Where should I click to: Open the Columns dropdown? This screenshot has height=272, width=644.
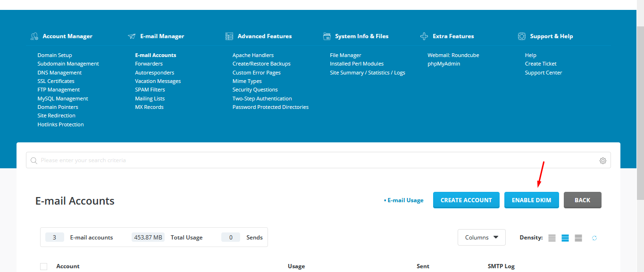[x=481, y=237]
